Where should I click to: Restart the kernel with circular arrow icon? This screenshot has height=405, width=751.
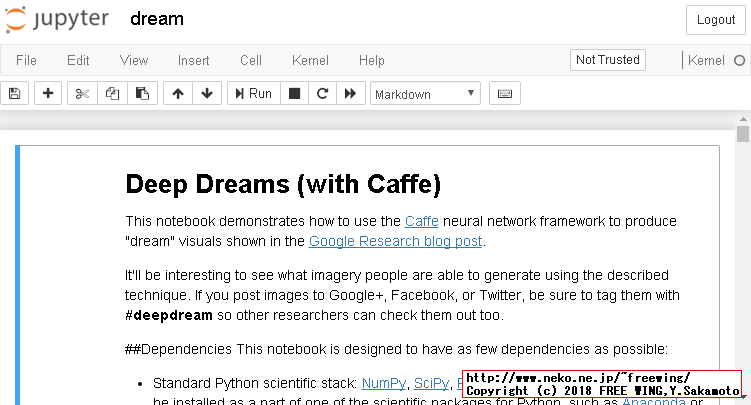322,94
